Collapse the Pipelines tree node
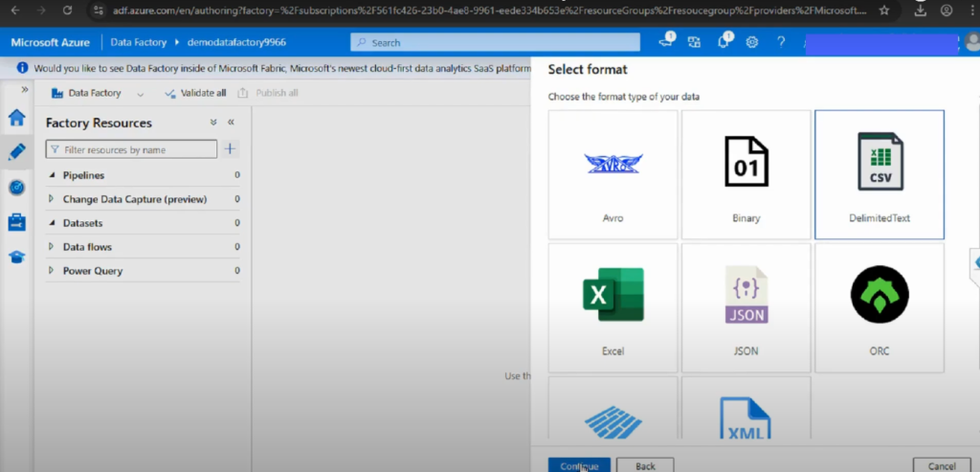 [x=52, y=175]
